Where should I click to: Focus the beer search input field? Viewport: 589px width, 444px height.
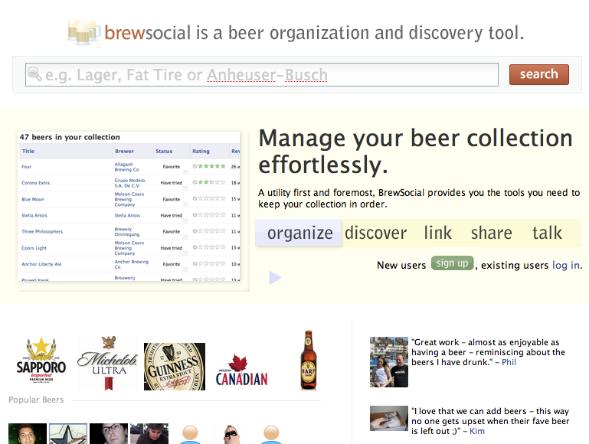[x=262, y=75]
